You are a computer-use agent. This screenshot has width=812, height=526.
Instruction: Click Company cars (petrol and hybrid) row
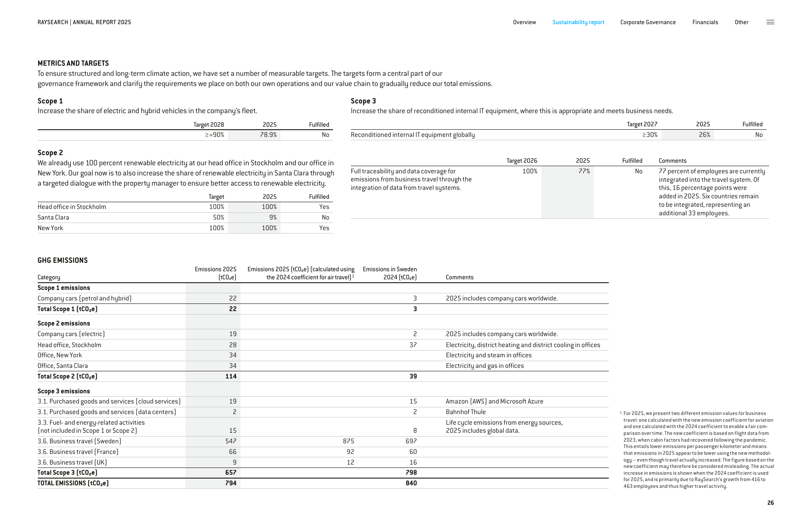click(323, 298)
